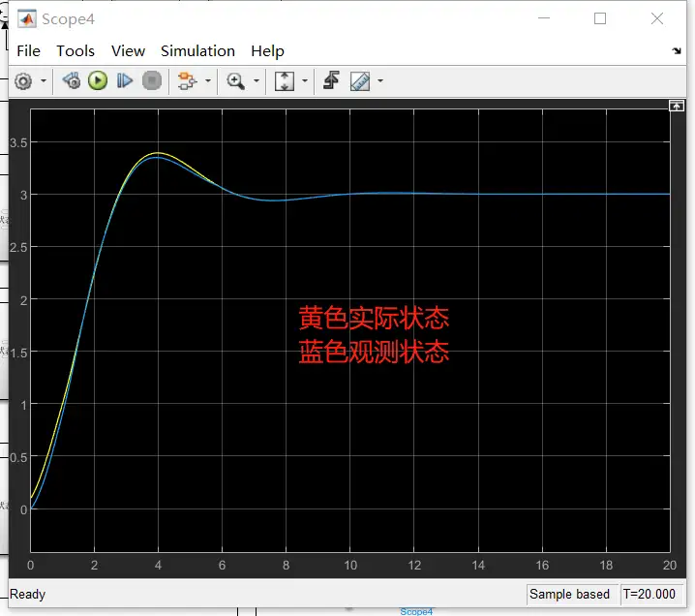Close the Scope4 window
This screenshot has width=695, height=616.
pyautogui.click(x=657, y=18)
